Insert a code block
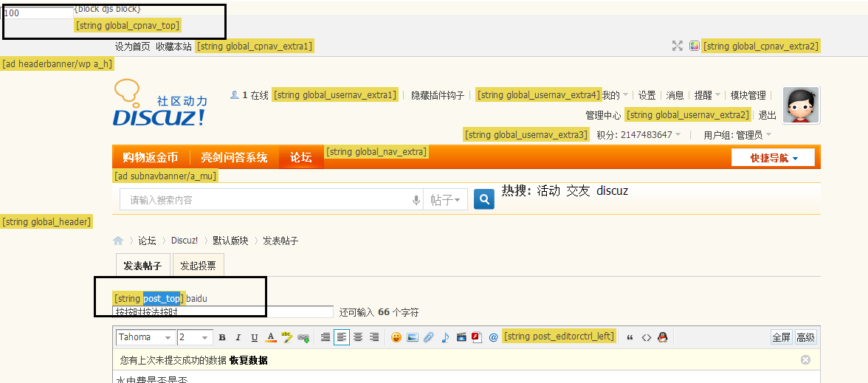 click(x=646, y=337)
